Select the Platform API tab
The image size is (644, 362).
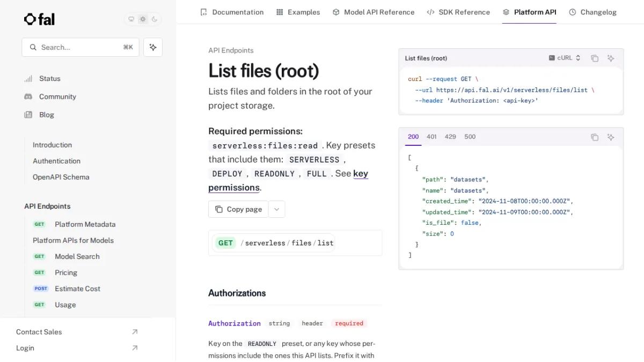pyautogui.click(x=529, y=12)
